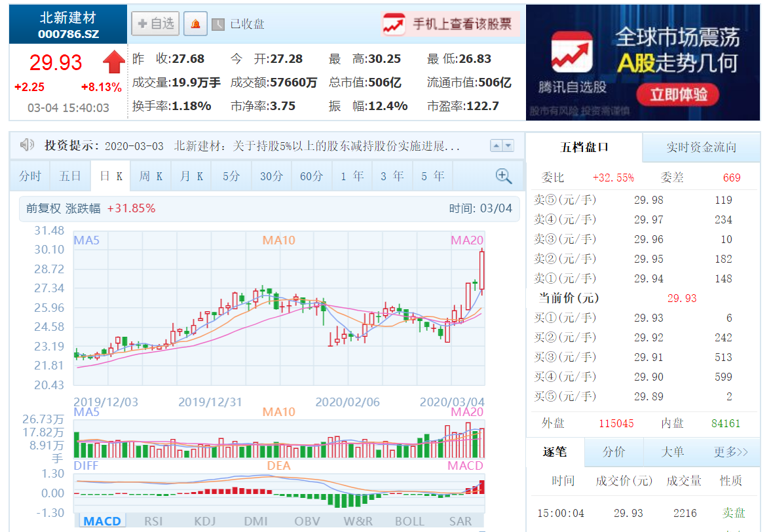771x532 pixels.
Task: Select the W&R indicator tab
Action: (358, 521)
